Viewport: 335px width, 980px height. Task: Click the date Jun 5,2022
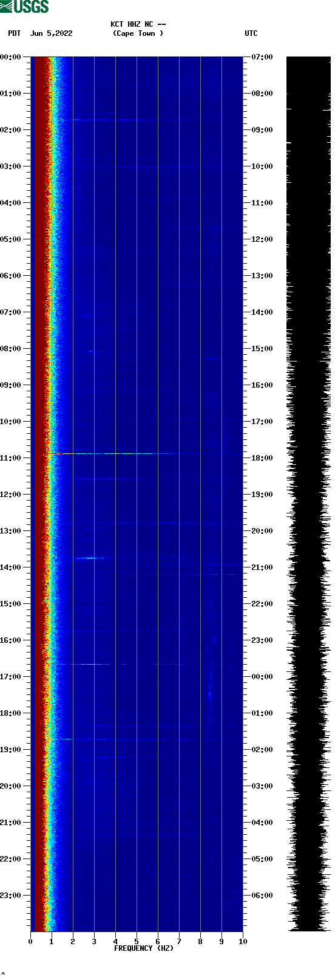(52, 33)
